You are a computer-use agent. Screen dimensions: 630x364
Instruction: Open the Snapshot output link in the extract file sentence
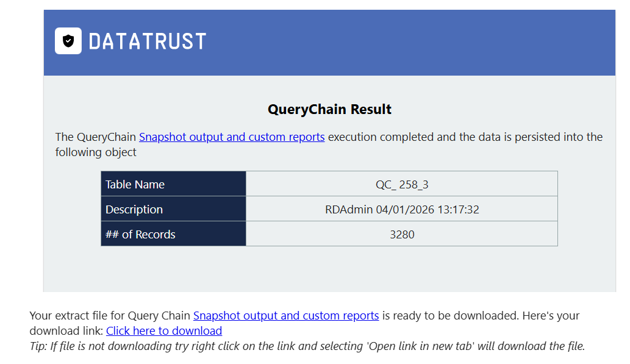pos(286,316)
